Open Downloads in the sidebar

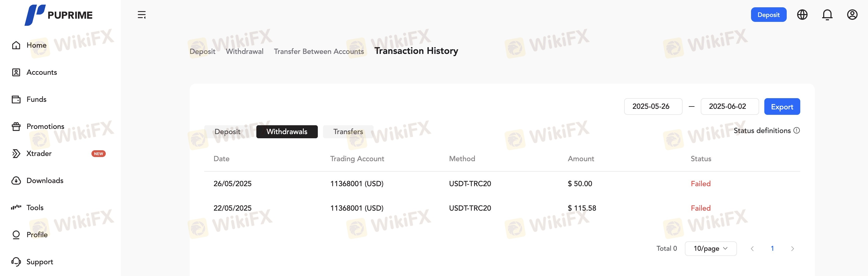[x=45, y=181]
